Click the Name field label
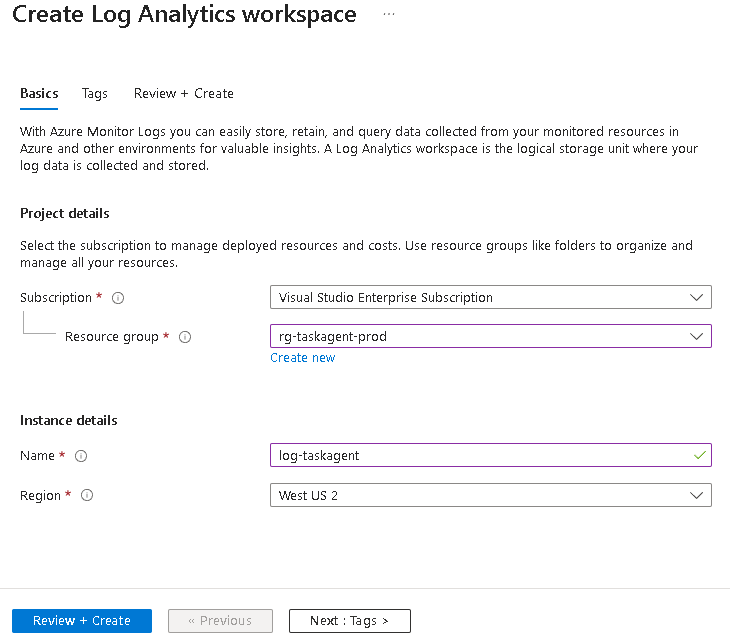Image resolution: width=730 pixels, height=640 pixels. pyautogui.click(x=37, y=456)
